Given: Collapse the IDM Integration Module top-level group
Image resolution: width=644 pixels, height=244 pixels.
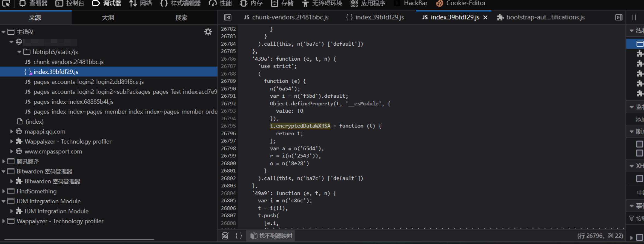Looking at the screenshot, I should (4, 201).
